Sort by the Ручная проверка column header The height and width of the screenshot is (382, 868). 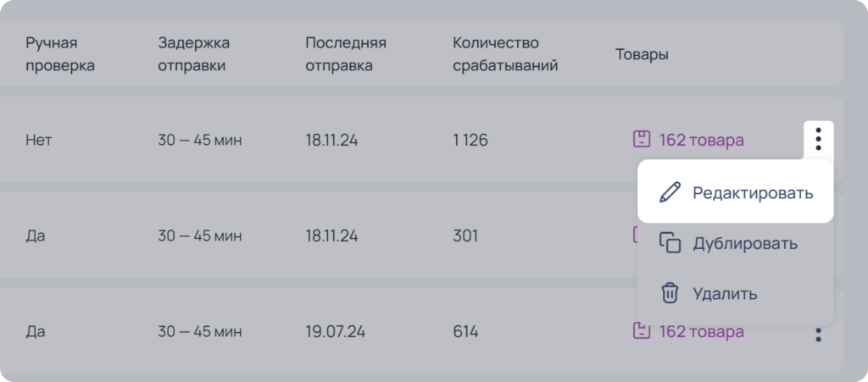click(x=60, y=54)
